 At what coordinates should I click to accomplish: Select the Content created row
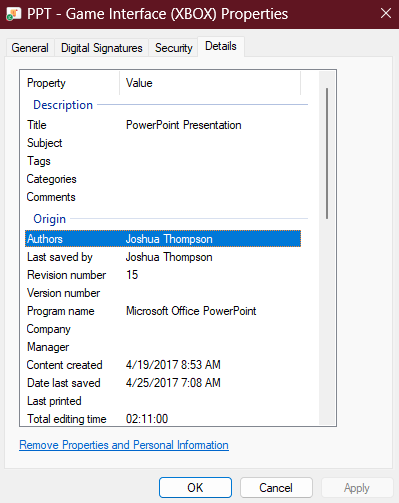163,365
